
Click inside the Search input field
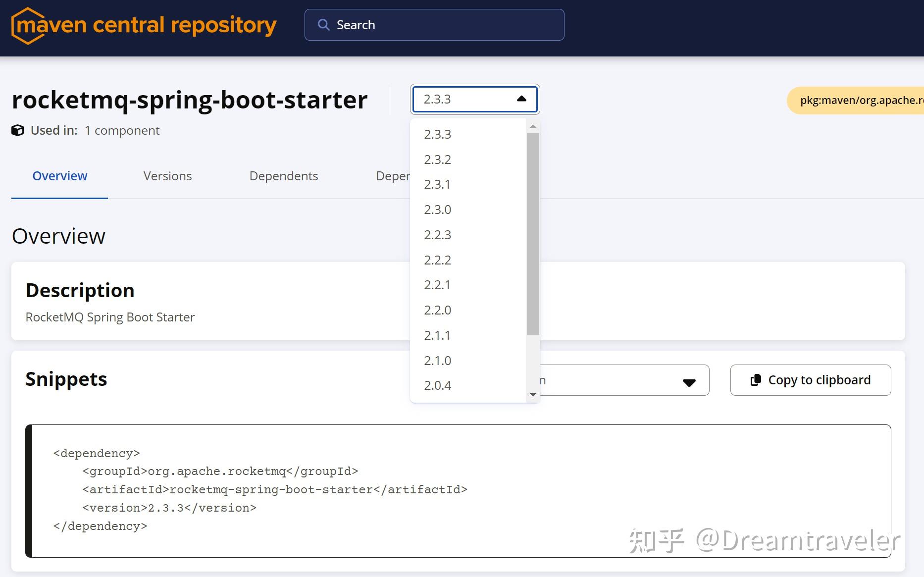pos(436,24)
